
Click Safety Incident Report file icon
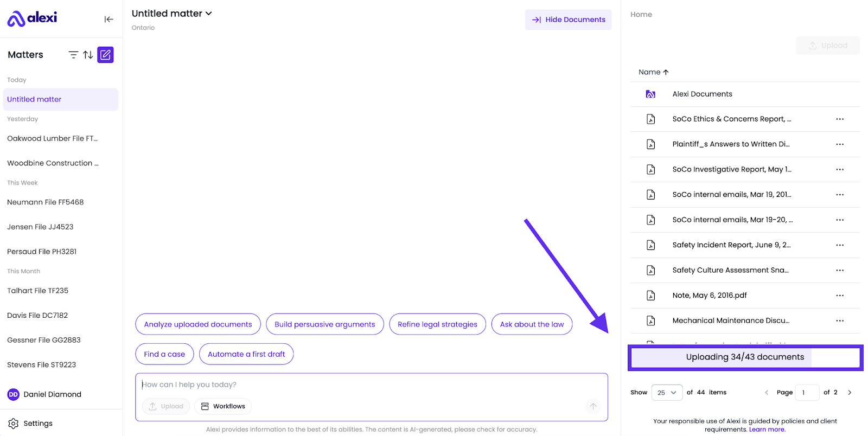coord(650,245)
